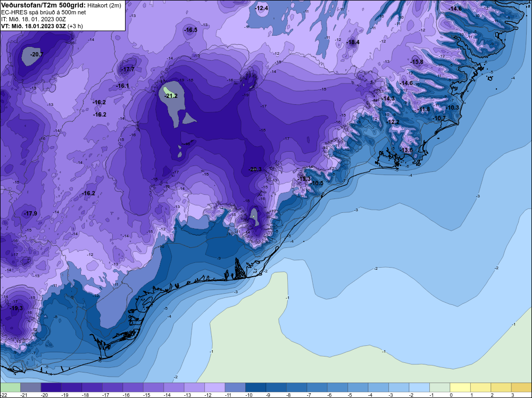
Task: Select the -21.2 temperature reading
Action: [x=171, y=96]
